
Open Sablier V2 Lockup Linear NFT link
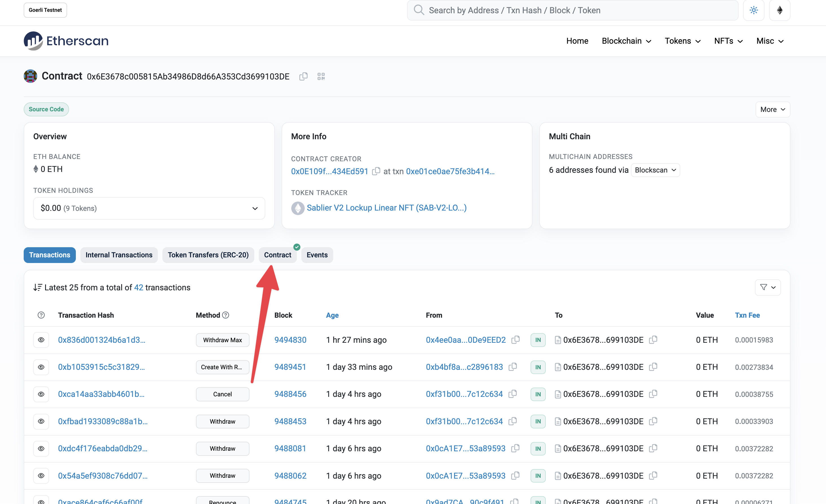pyautogui.click(x=387, y=208)
